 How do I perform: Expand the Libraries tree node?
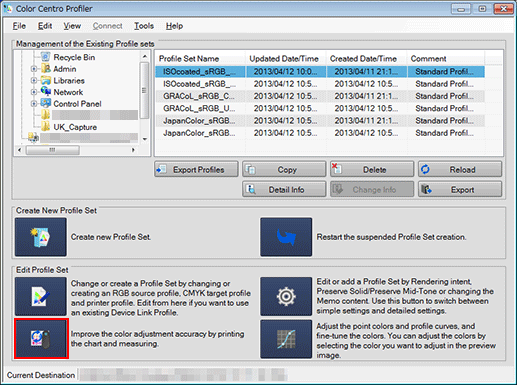pyautogui.click(x=34, y=81)
